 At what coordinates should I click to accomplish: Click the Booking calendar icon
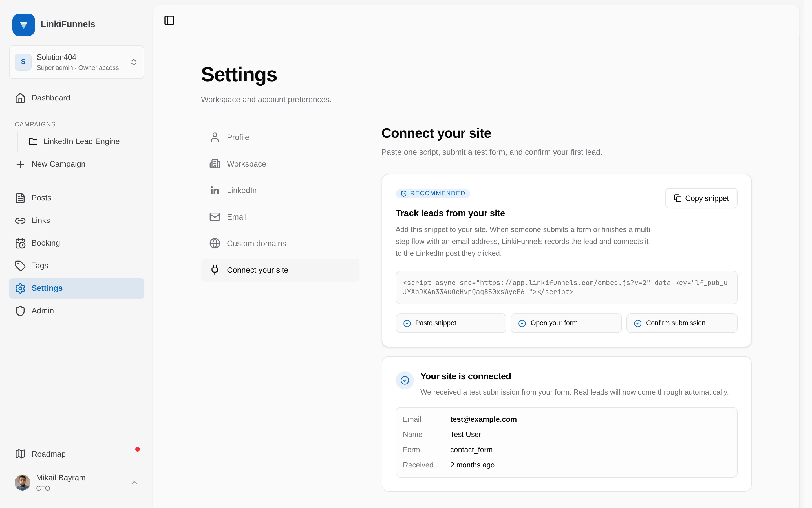(x=20, y=243)
